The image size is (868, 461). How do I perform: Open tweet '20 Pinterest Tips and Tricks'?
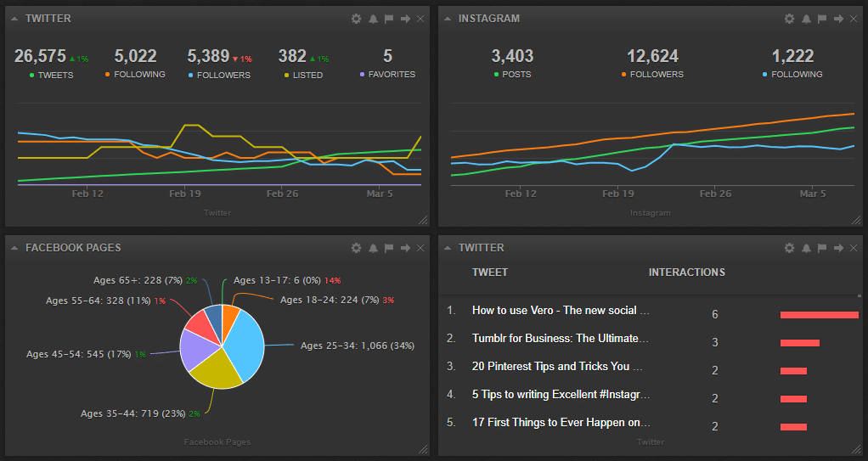click(557, 367)
